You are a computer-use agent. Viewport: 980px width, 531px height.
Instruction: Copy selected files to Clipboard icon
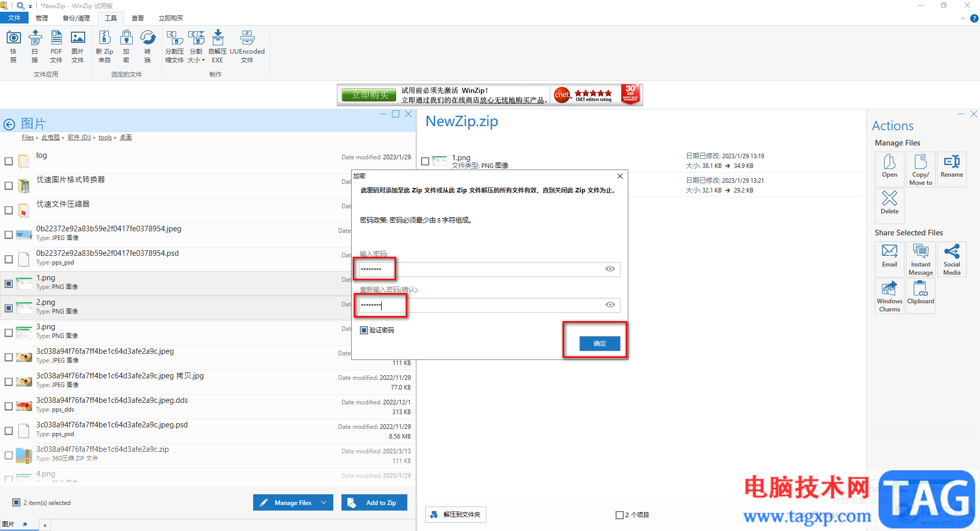coord(921,296)
